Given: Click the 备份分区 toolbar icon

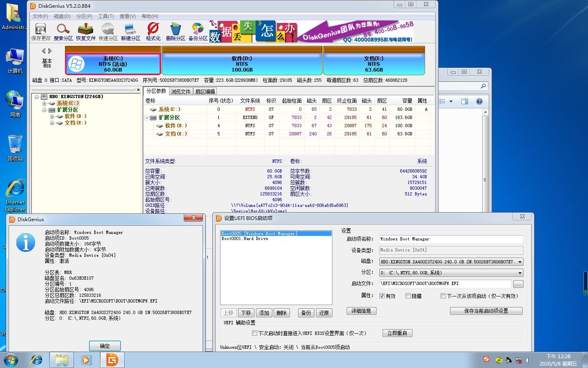Looking at the screenshot, I should (x=198, y=32).
